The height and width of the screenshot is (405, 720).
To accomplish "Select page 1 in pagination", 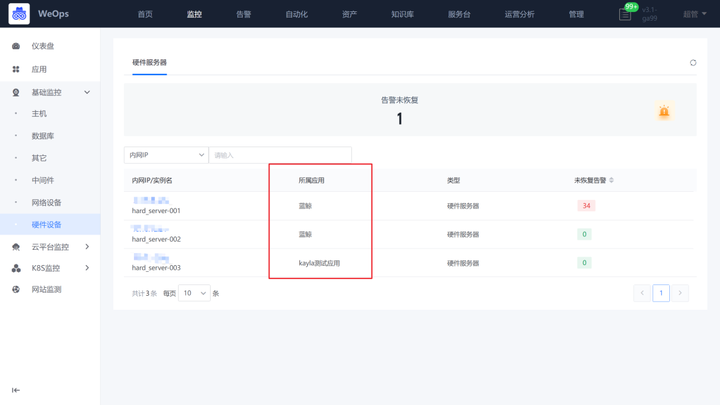I will point(661,293).
